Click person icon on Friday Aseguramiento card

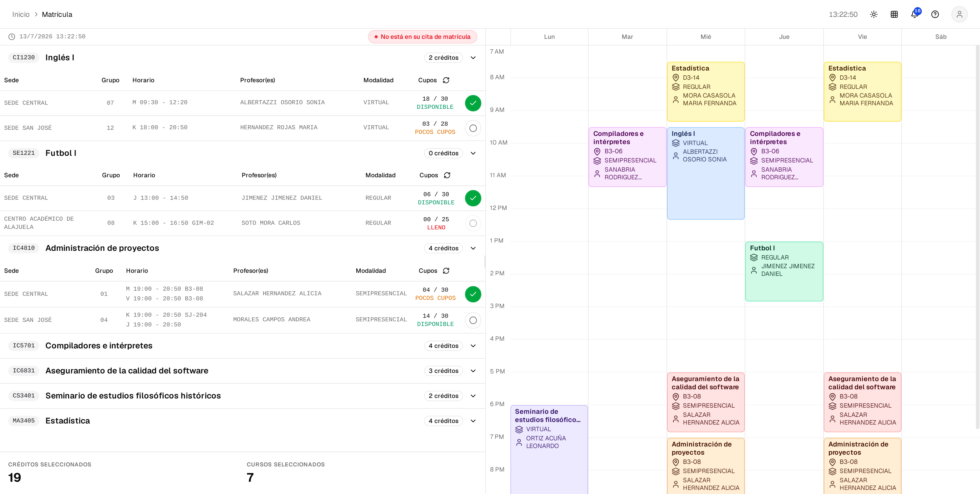[832, 419]
